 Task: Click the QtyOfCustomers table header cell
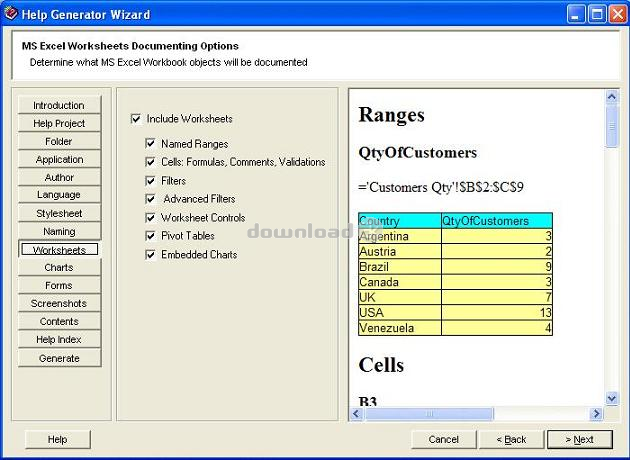[497, 221]
